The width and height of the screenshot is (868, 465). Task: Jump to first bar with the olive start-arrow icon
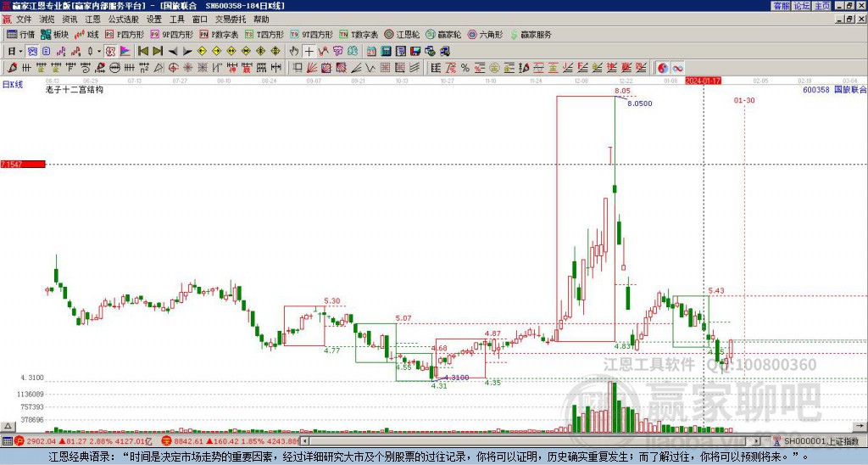pos(142,52)
